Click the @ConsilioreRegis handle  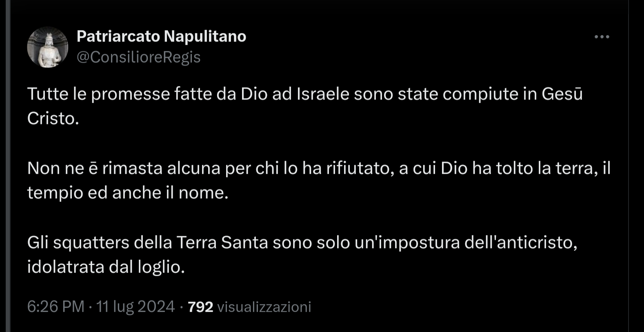coord(138,57)
